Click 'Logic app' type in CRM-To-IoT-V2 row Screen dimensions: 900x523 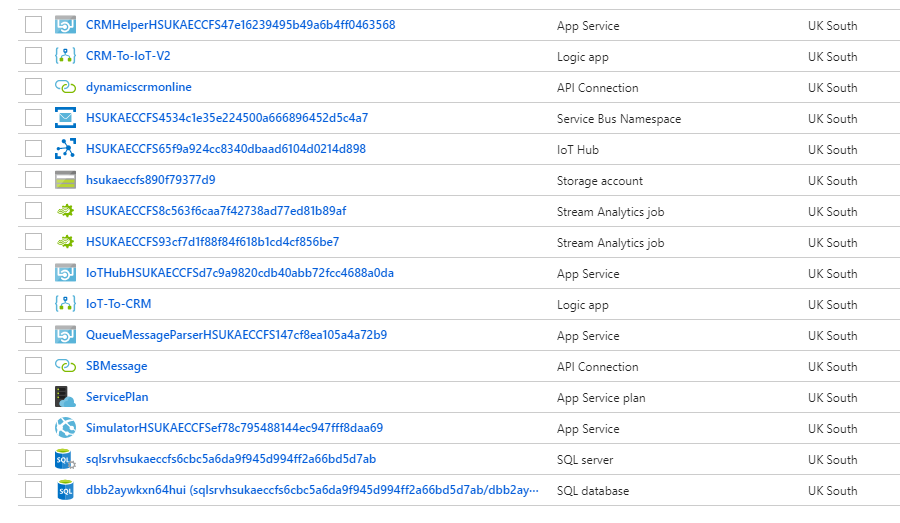(583, 57)
